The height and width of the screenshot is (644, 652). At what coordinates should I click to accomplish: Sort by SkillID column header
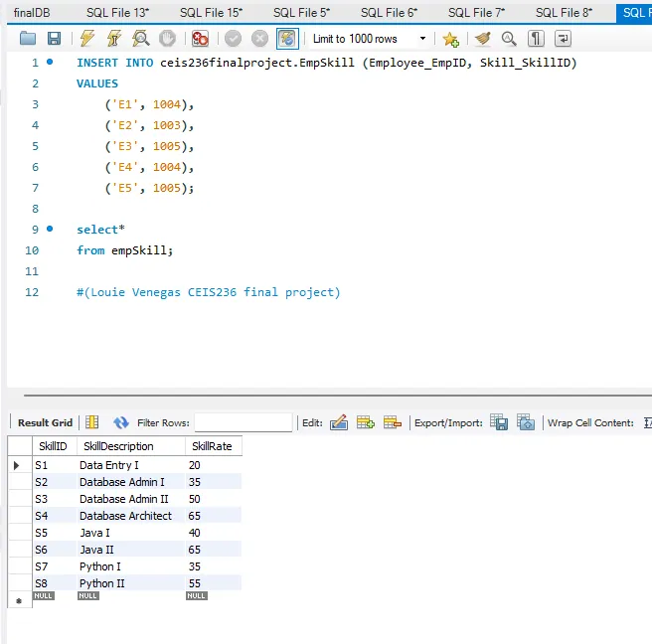pos(55,446)
